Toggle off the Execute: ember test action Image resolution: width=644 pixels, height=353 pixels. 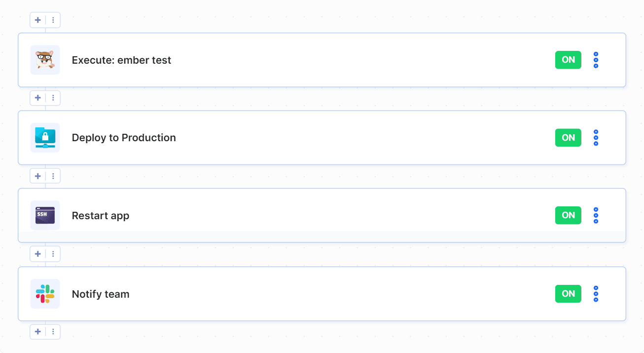568,60
